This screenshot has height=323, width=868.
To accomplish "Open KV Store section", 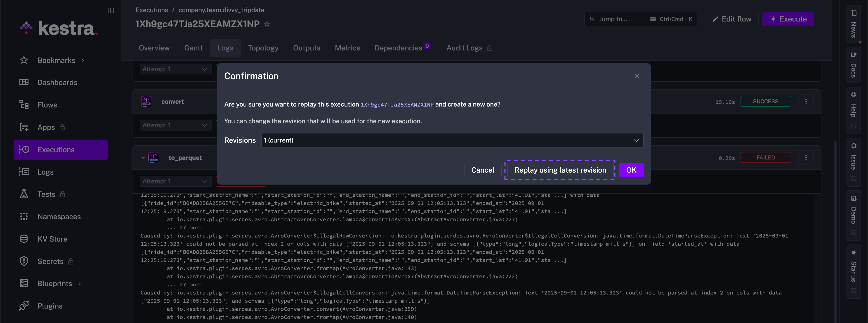I will pyautogui.click(x=52, y=239).
